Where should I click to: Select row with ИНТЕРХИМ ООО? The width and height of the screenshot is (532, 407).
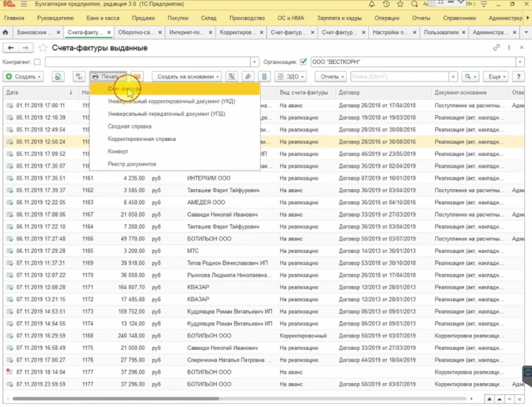click(x=264, y=178)
